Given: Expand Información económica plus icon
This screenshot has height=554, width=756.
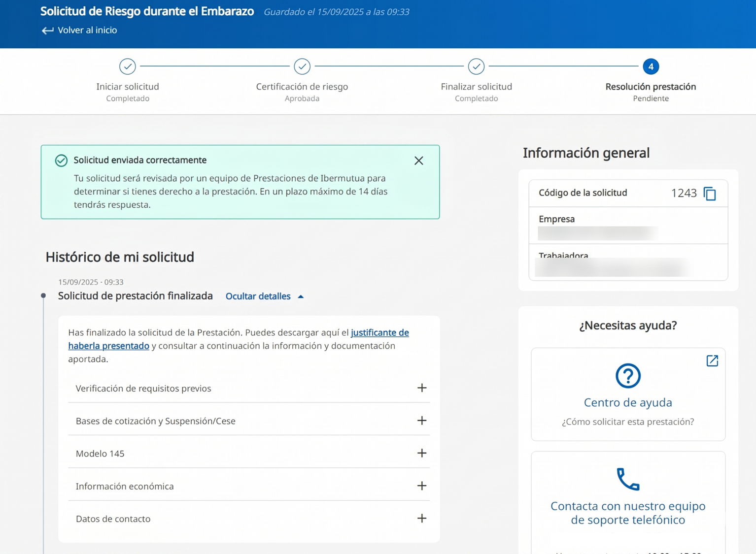Looking at the screenshot, I should click(421, 486).
